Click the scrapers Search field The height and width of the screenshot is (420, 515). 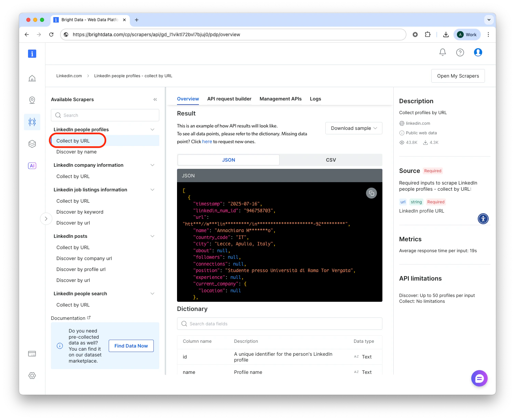pyautogui.click(x=105, y=115)
